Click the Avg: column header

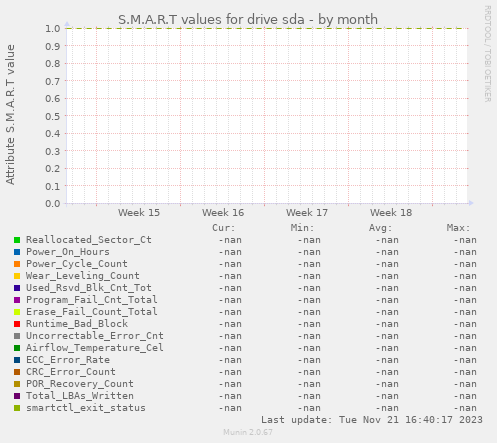[380, 228]
